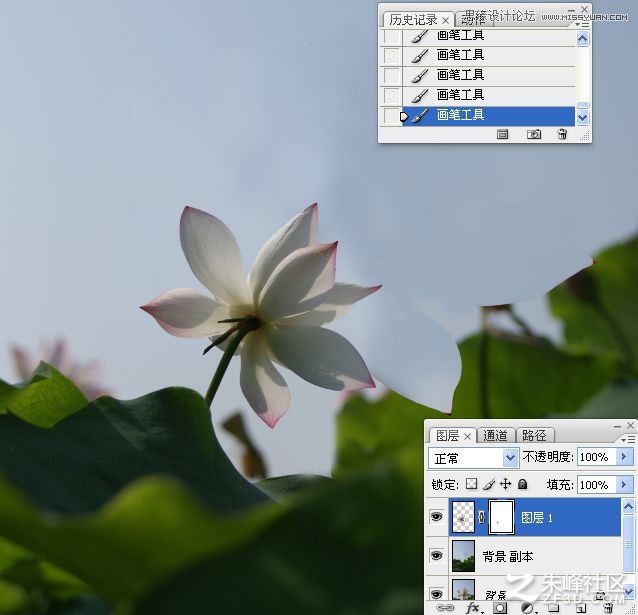Switch to the 图层 tab

pyautogui.click(x=447, y=436)
